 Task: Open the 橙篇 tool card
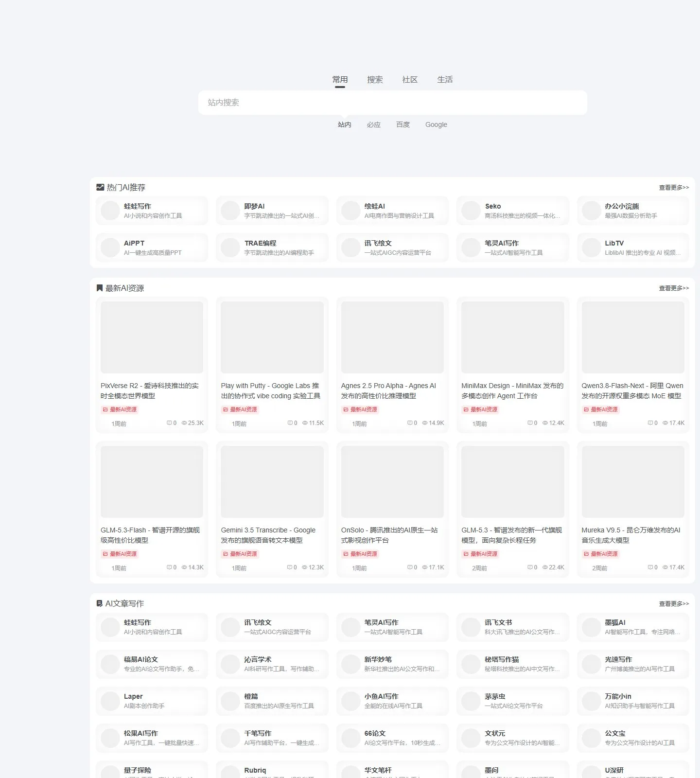point(272,701)
